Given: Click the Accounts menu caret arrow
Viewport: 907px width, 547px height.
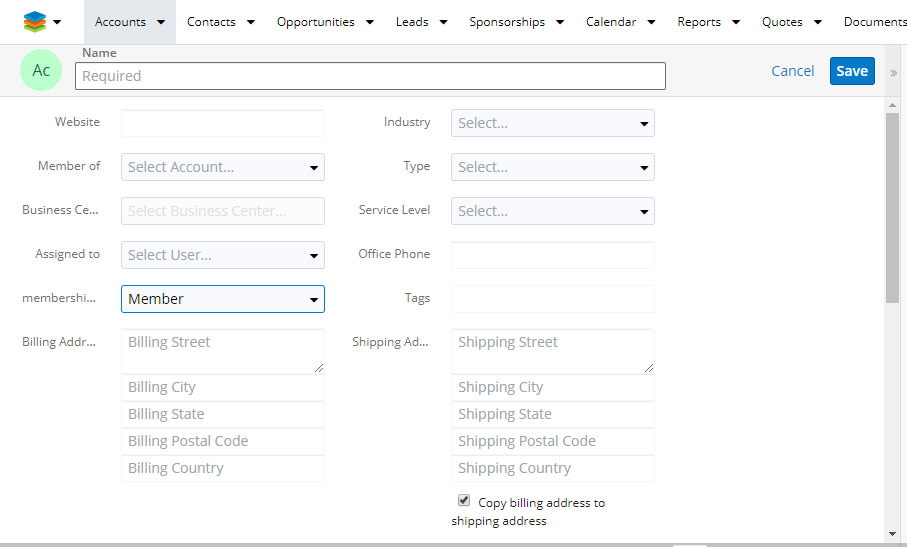Looking at the screenshot, I should point(161,22).
